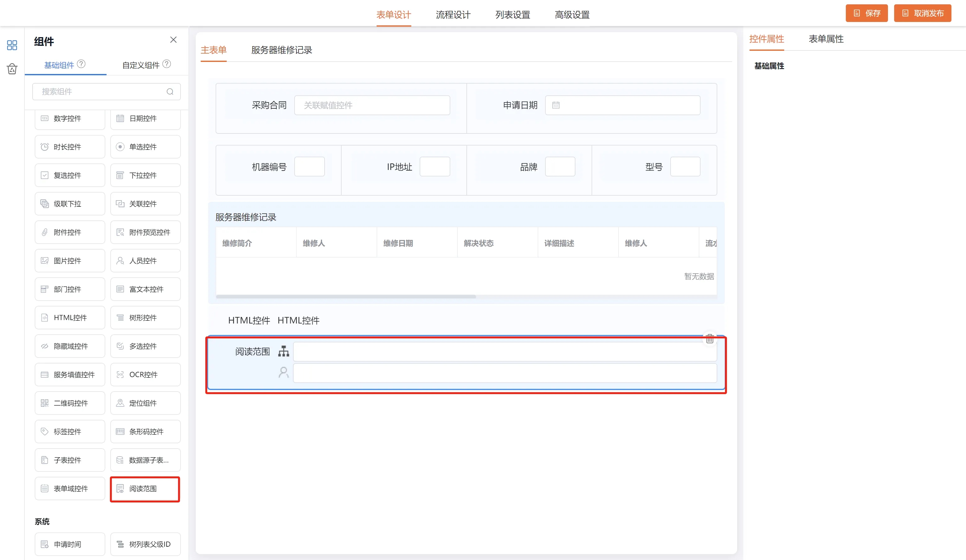
Task: Select the 级联下拉 component
Action: (70, 204)
